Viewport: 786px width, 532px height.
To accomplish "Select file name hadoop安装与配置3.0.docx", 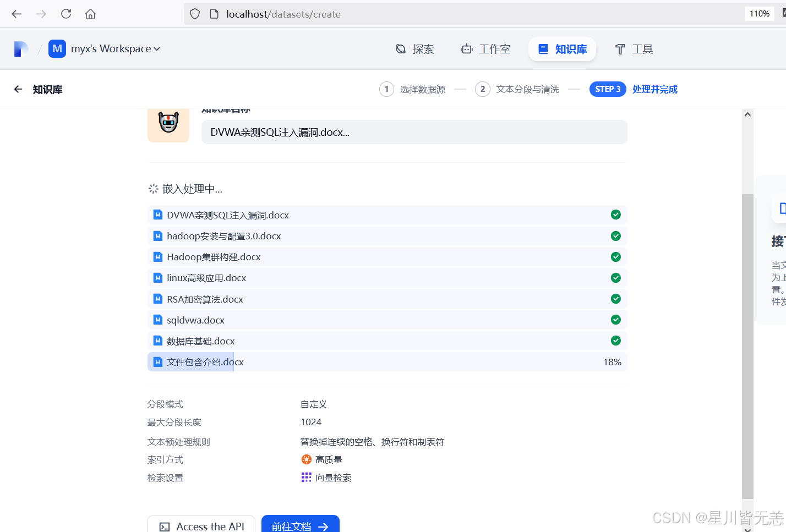I will click(224, 236).
